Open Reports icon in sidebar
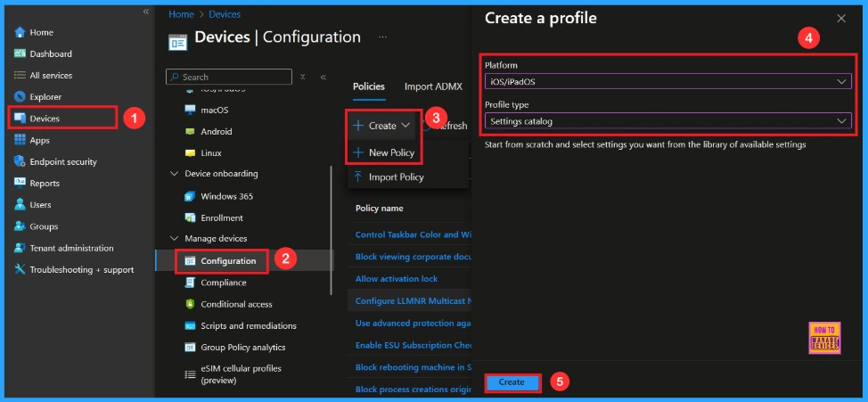This screenshot has width=868, height=402. (20, 184)
